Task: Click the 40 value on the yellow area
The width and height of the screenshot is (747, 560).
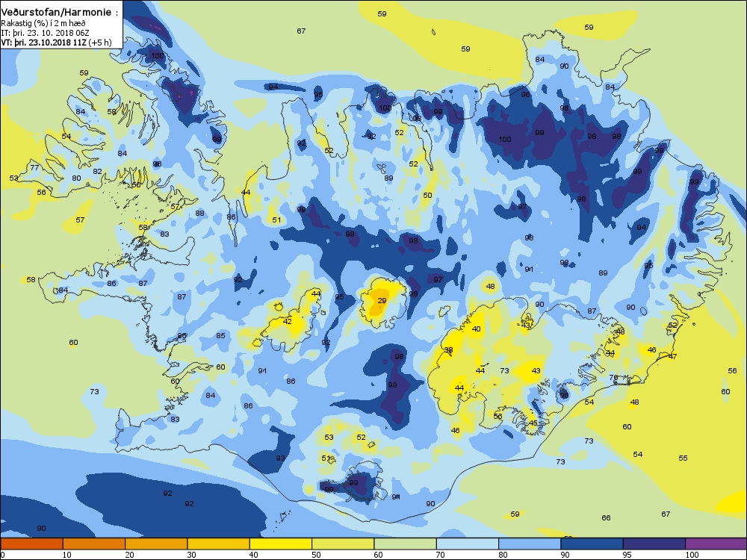Action: (x=476, y=329)
